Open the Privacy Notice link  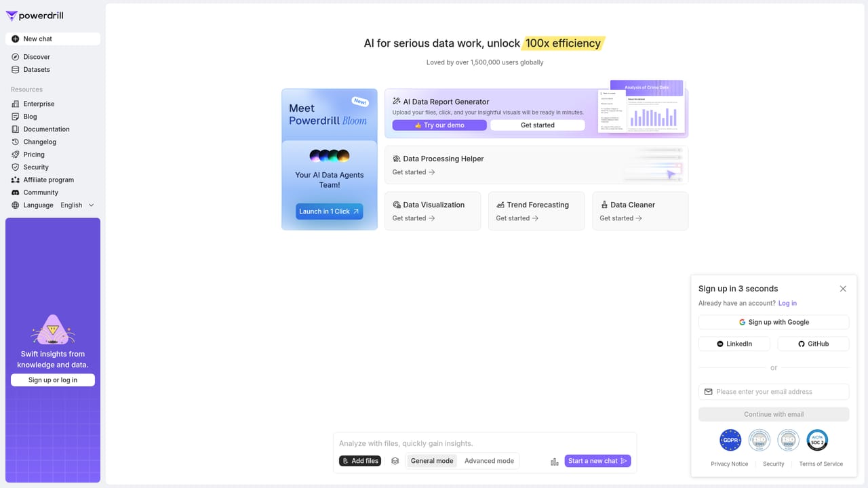(730, 464)
